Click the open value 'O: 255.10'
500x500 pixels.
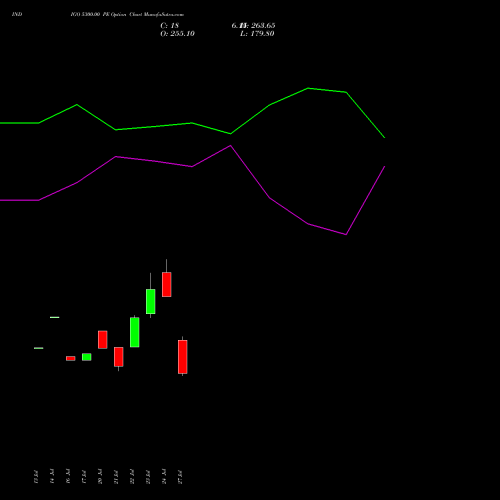[x=177, y=34]
